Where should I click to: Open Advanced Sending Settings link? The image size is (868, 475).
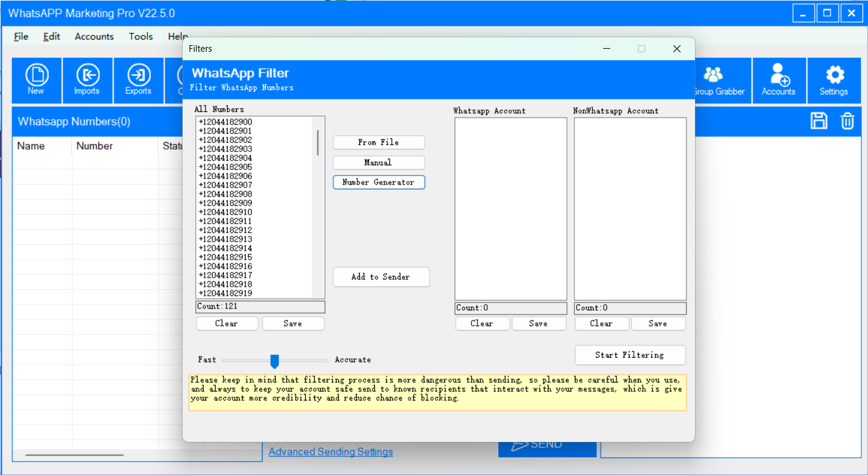point(330,452)
